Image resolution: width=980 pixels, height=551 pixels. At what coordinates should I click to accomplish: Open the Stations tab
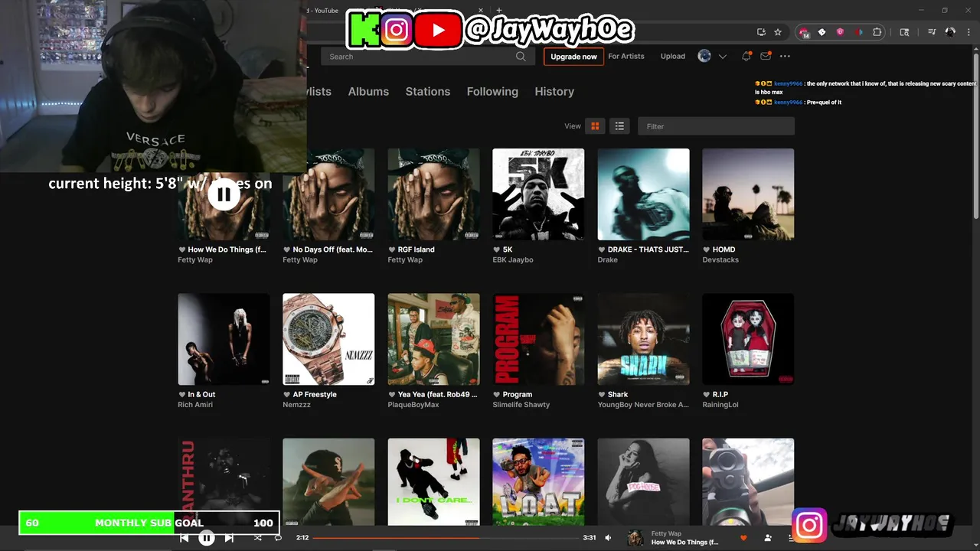click(427, 91)
